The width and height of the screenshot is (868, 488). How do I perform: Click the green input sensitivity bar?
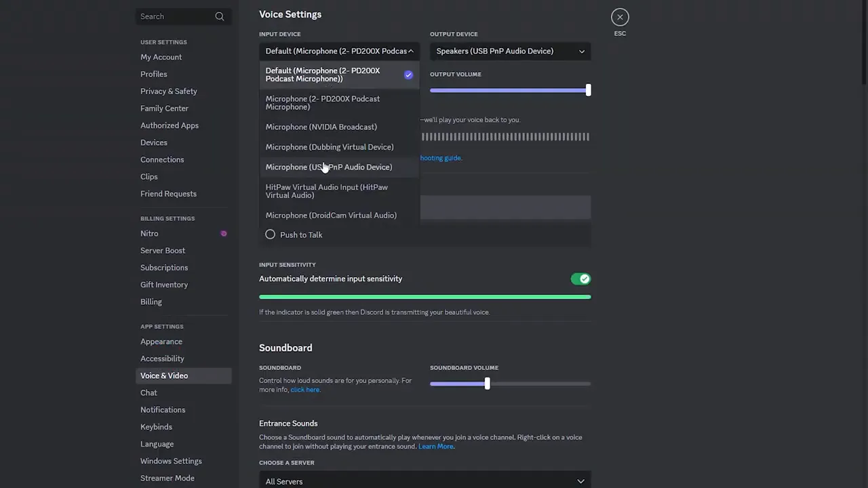pos(425,297)
